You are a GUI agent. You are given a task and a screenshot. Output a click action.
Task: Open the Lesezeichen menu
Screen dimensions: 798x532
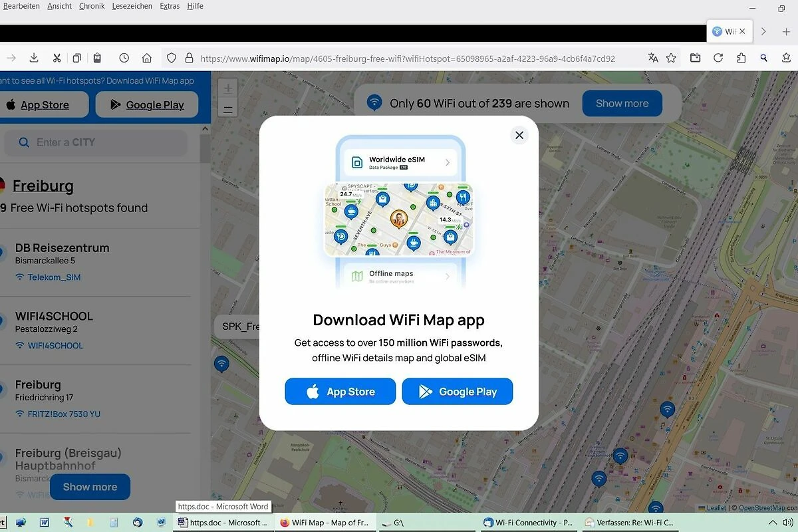click(132, 6)
